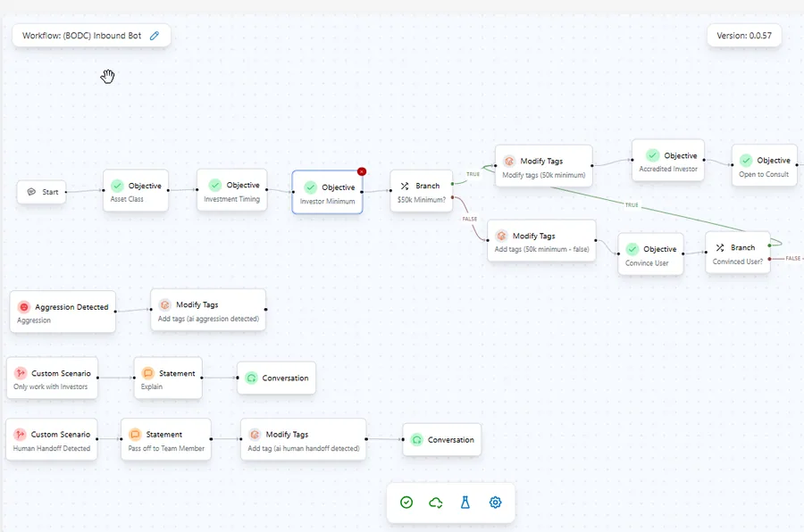The image size is (804, 532).
Task: Click the checkmark icon on Convince User objective
Action: point(632,249)
